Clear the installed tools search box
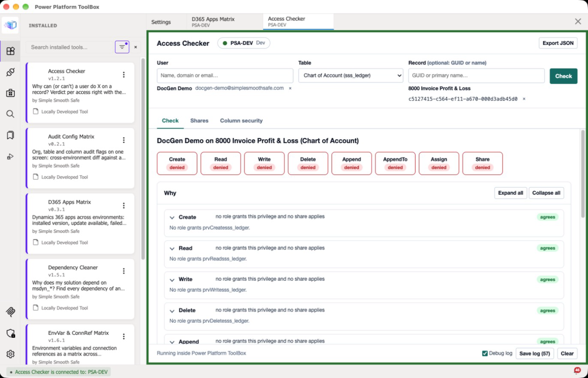Screen dimensions: 588x378 (136, 47)
